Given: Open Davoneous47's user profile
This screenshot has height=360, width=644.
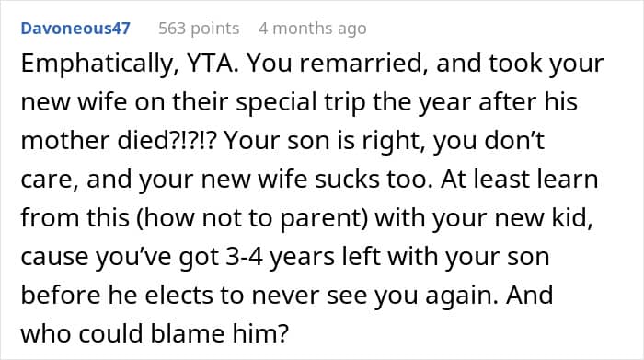Looking at the screenshot, I should tap(75, 29).
